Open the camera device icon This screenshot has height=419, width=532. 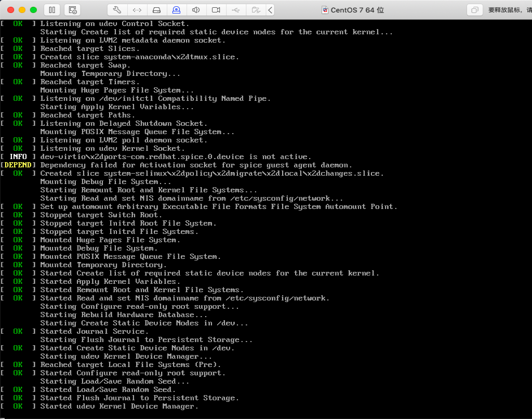(216, 10)
